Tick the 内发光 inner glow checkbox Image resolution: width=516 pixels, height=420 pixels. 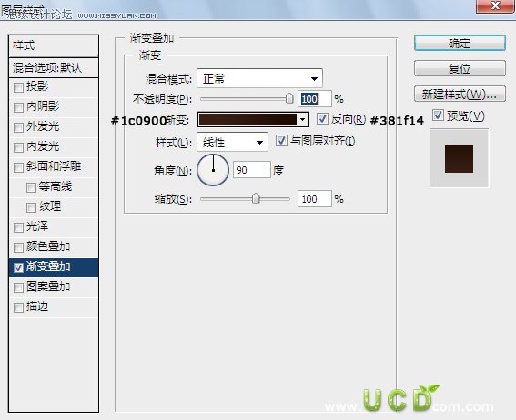(18, 147)
